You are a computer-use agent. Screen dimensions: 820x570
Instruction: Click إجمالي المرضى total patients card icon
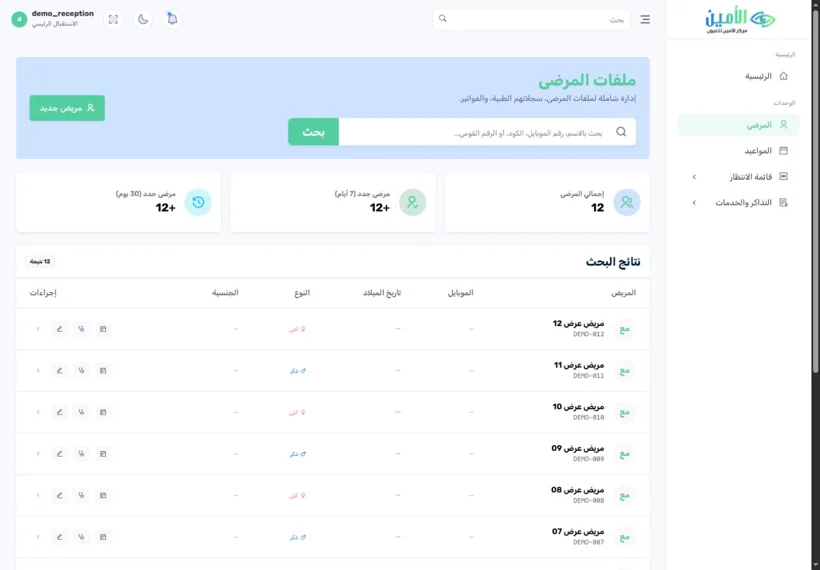pos(627,202)
